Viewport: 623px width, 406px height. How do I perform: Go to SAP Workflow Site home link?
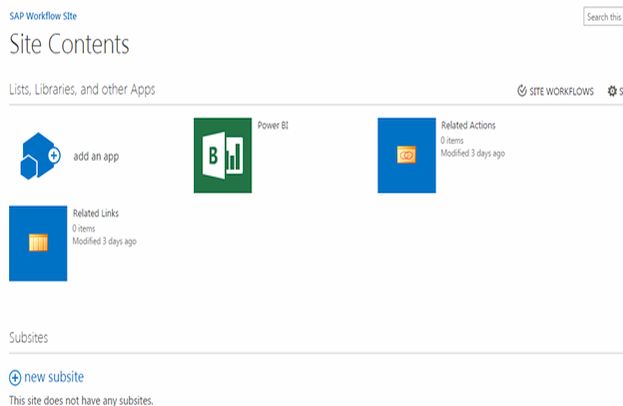(x=42, y=17)
